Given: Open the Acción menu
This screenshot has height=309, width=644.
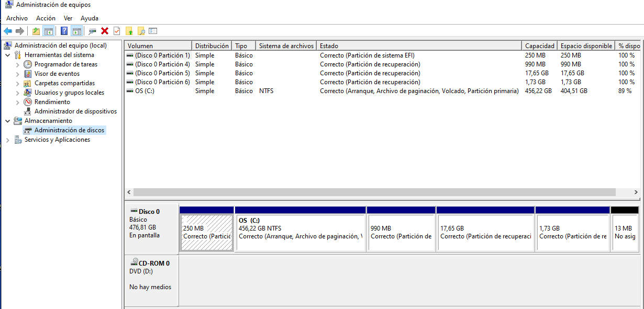Looking at the screenshot, I should click(x=46, y=18).
